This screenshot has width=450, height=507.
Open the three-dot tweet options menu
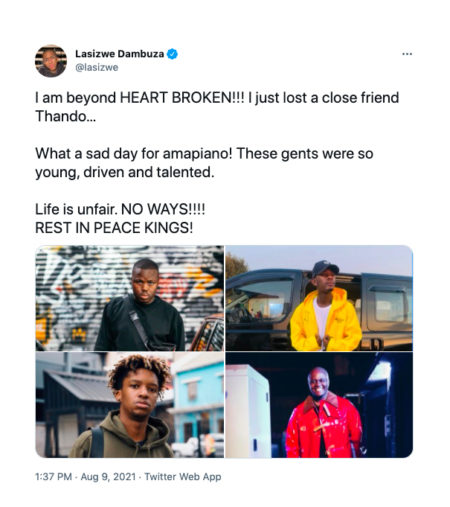(407, 54)
